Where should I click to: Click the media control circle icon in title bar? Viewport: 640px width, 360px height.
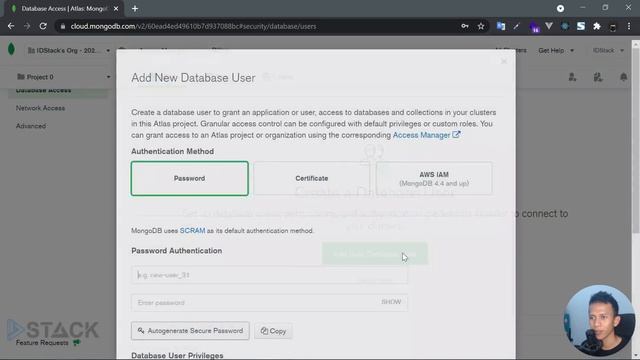(560, 8)
